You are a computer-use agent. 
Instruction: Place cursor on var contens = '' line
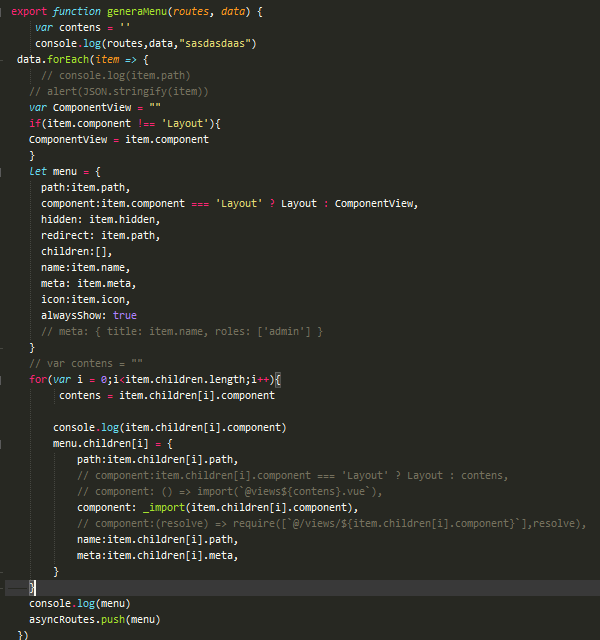tap(82, 27)
